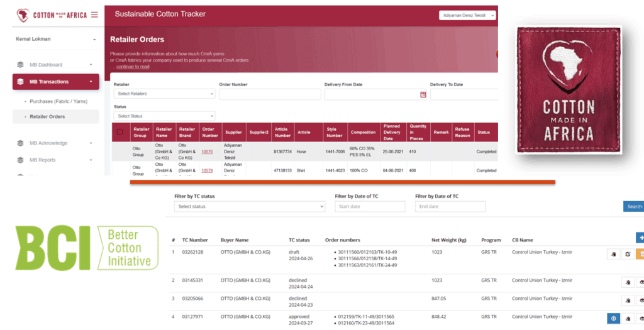This screenshot has height=330, width=644.
Task: Open the Adiyaman Deniz Tekstil company dropdown
Action: point(467,15)
